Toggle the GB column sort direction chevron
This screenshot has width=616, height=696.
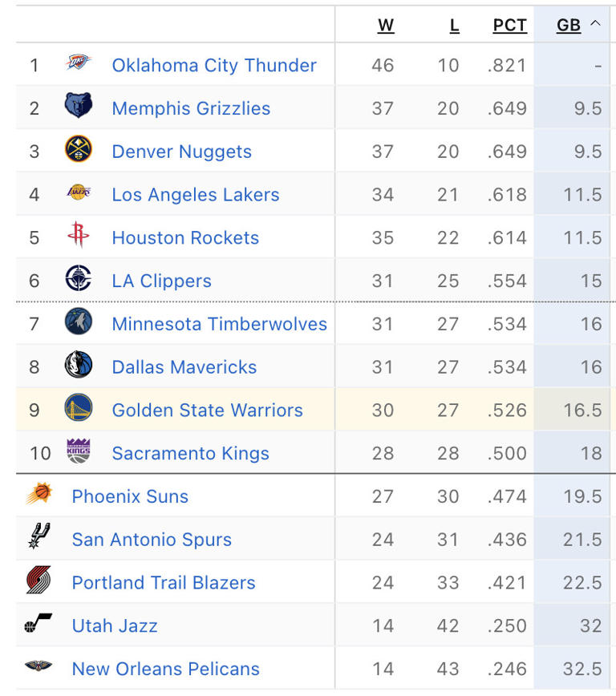click(x=596, y=25)
